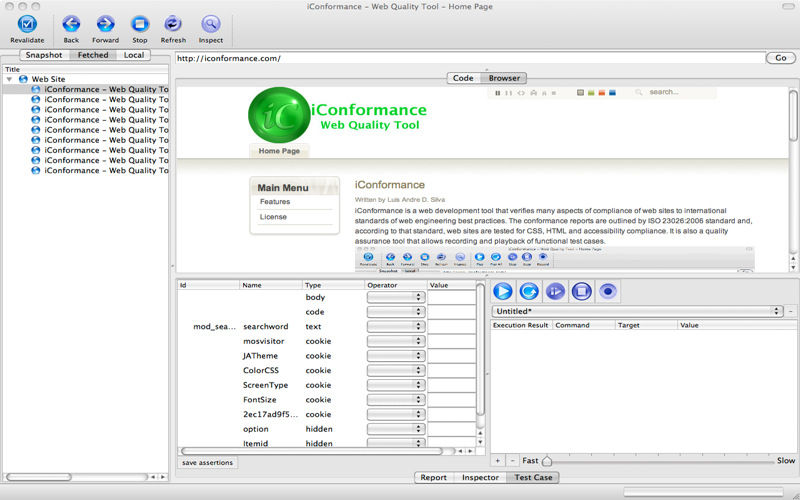The height and width of the screenshot is (500, 800).
Task: Click the circular-arrow replay icon in the Test Case panel
Action: 529,291
